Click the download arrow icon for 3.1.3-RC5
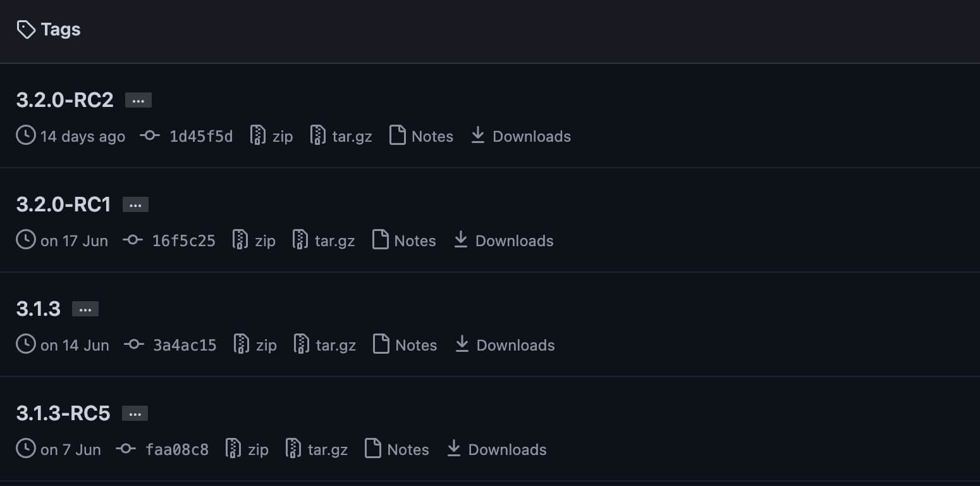 (454, 448)
